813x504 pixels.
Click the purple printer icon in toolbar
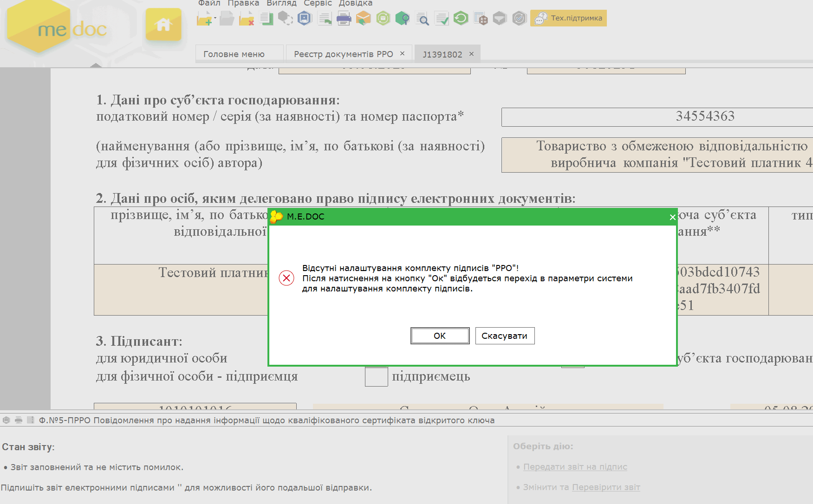[x=344, y=19]
